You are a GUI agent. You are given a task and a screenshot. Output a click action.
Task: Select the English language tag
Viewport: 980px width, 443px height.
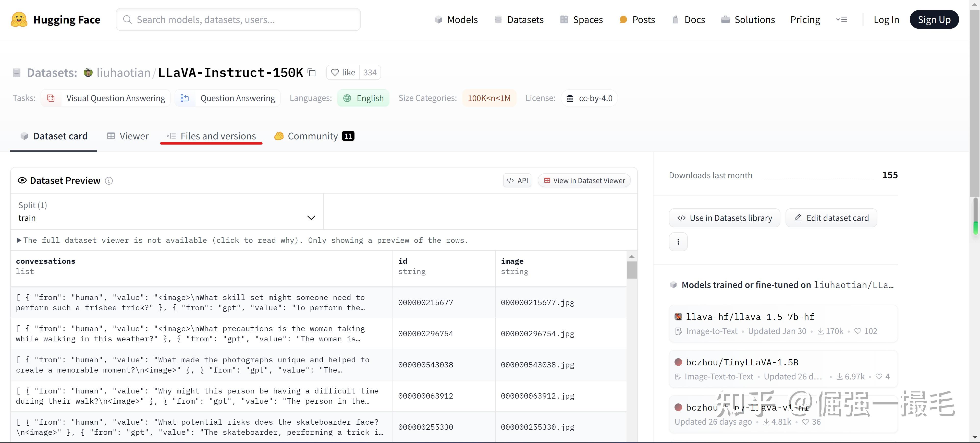coord(363,98)
